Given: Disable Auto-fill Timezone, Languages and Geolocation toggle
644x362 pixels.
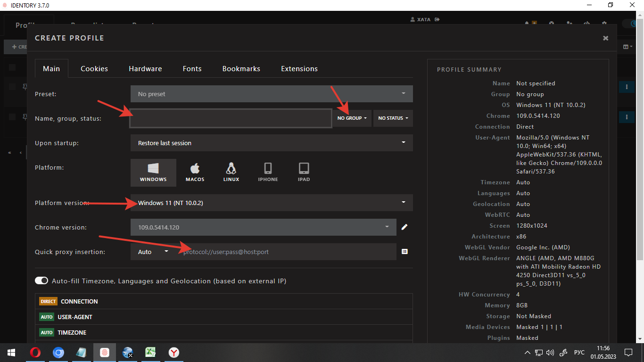Looking at the screenshot, I should 41,281.
